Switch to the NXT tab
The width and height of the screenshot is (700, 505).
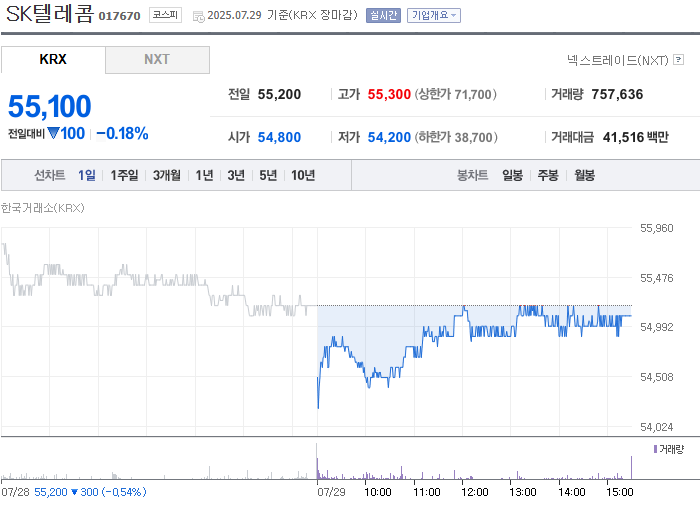157,59
